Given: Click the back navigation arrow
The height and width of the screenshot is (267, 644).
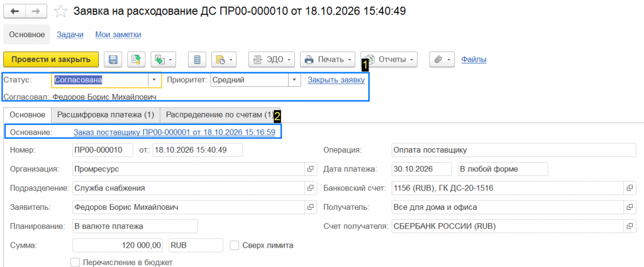Looking at the screenshot, I should (x=14, y=11).
